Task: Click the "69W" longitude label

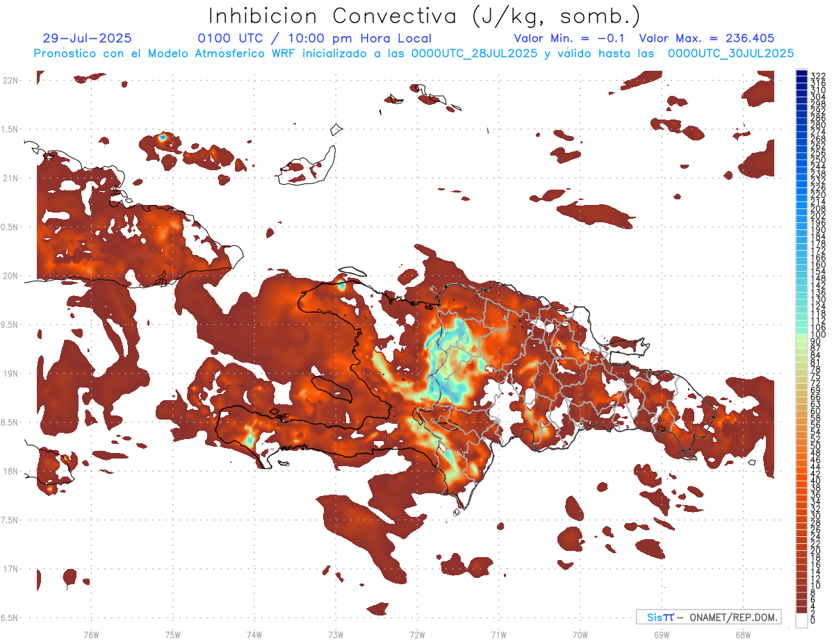Action: point(661,634)
